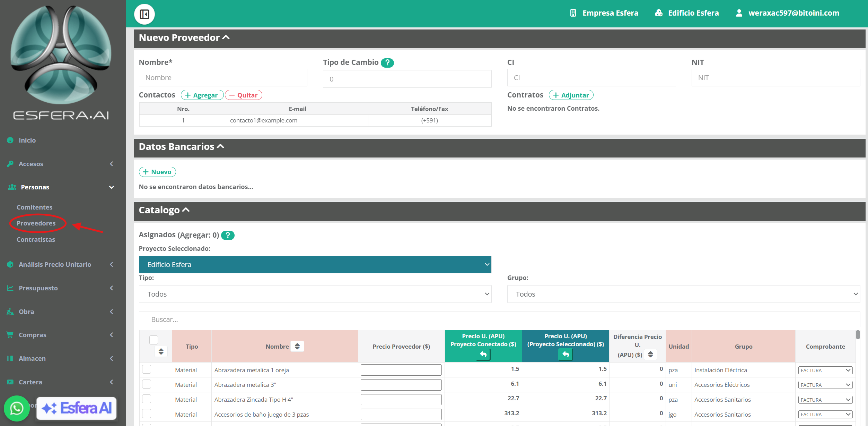Check the Abrazadera Zincada Tipo H 4" row
The height and width of the screenshot is (426, 868).
click(x=147, y=399)
